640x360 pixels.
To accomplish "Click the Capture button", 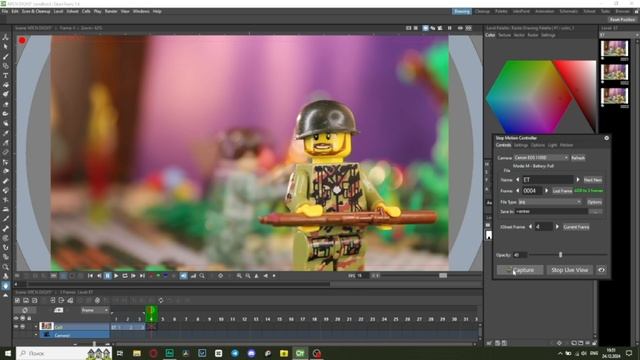I will point(520,270).
